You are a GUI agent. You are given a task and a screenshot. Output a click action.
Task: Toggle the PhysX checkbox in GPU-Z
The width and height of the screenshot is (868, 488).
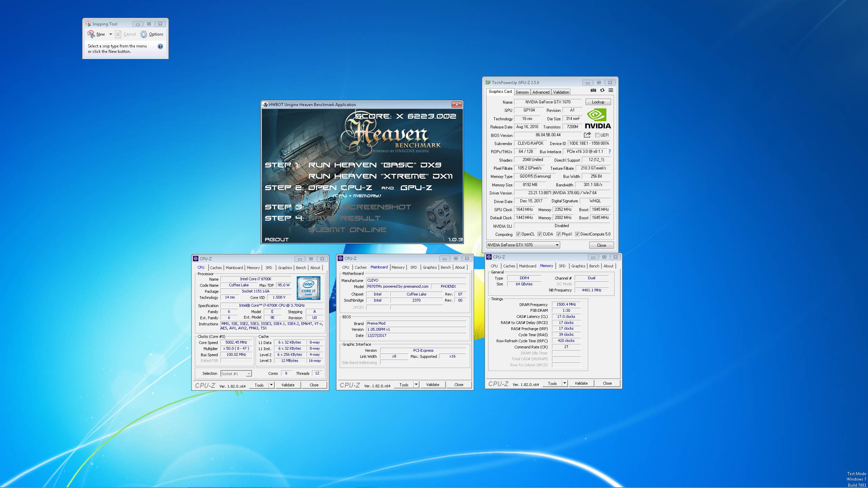558,234
